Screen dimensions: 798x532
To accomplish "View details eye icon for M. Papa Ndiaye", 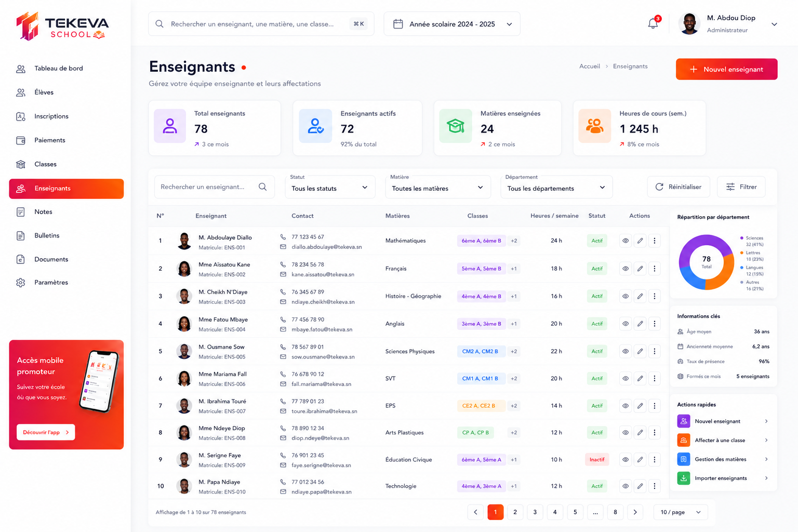I will pyautogui.click(x=626, y=486).
